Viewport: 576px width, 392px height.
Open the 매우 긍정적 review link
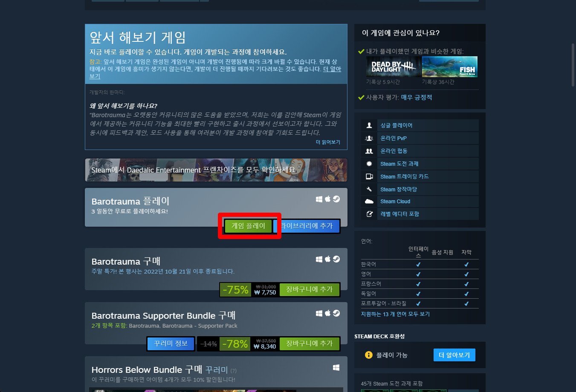point(416,97)
